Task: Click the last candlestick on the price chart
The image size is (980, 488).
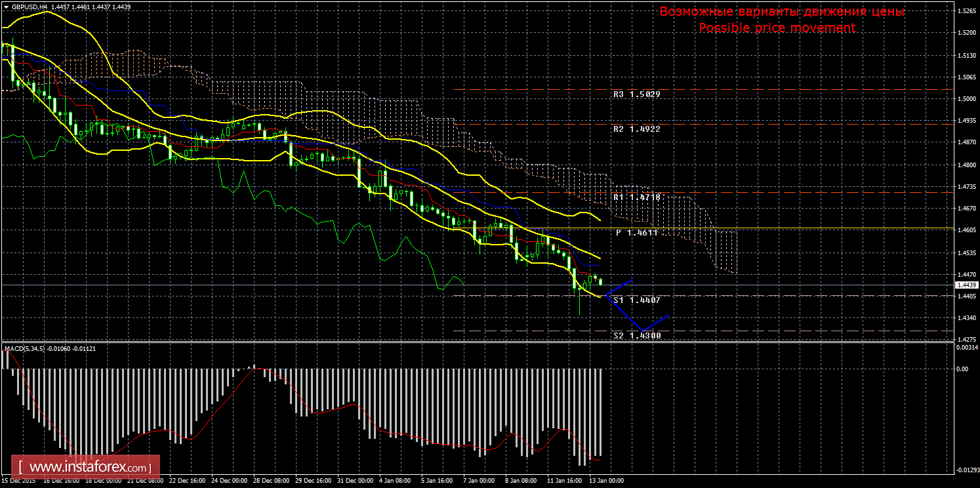Action: pos(601,282)
